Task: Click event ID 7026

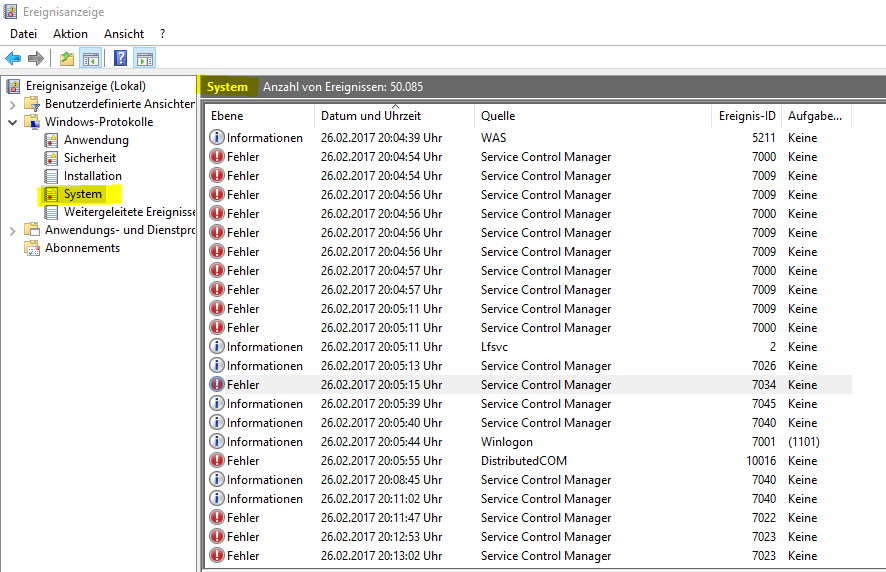Action: click(x=764, y=366)
